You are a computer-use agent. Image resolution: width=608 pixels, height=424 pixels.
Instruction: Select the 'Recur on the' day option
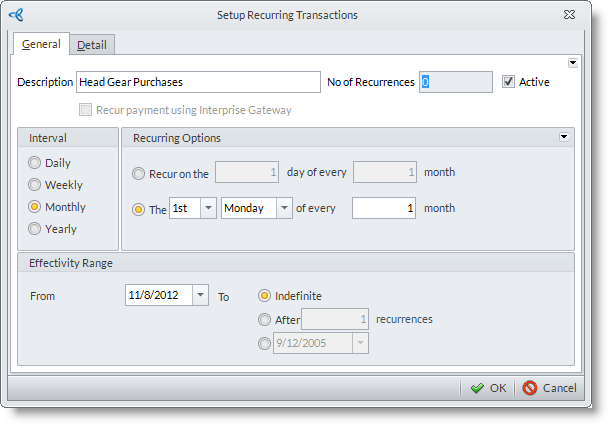point(139,173)
